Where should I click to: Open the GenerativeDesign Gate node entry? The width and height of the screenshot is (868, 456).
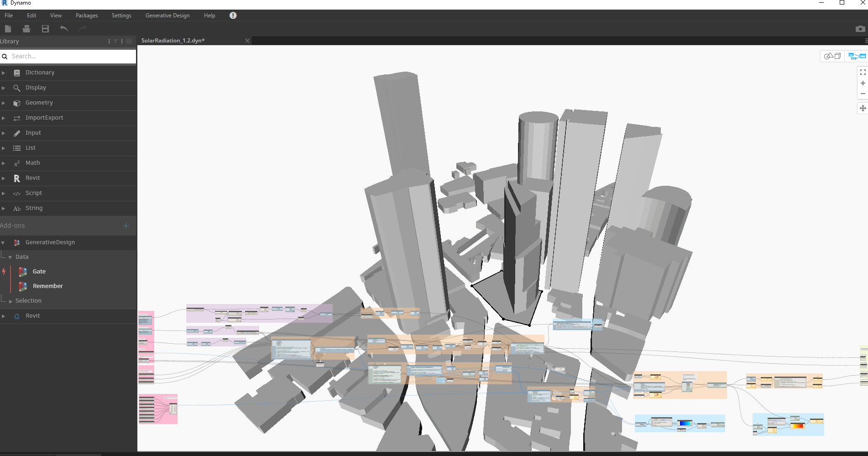39,271
